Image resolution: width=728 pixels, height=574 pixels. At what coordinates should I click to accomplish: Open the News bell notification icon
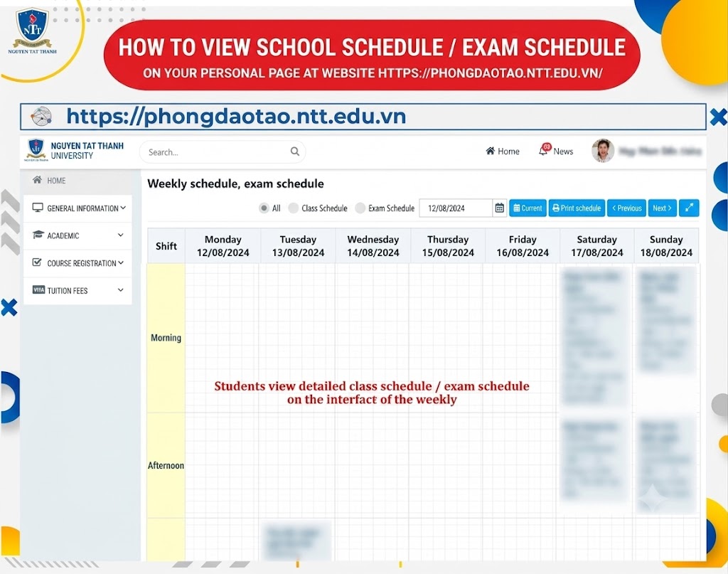point(544,150)
